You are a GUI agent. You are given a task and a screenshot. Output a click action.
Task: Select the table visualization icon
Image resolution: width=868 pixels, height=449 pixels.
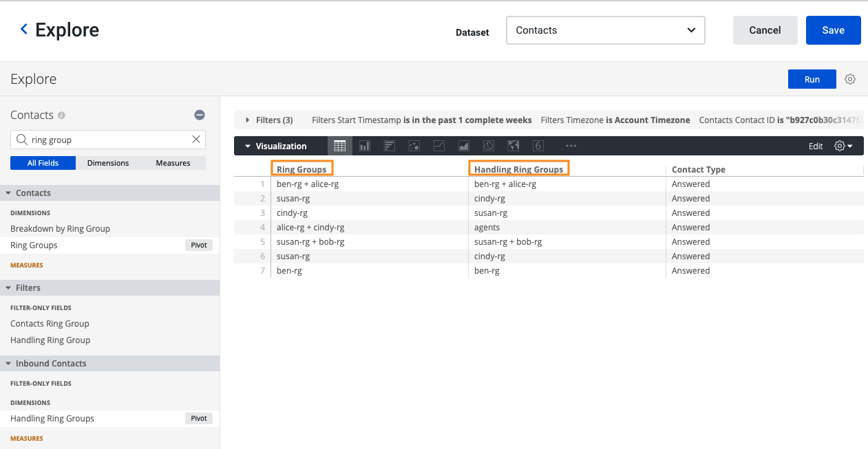coord(339,145)
